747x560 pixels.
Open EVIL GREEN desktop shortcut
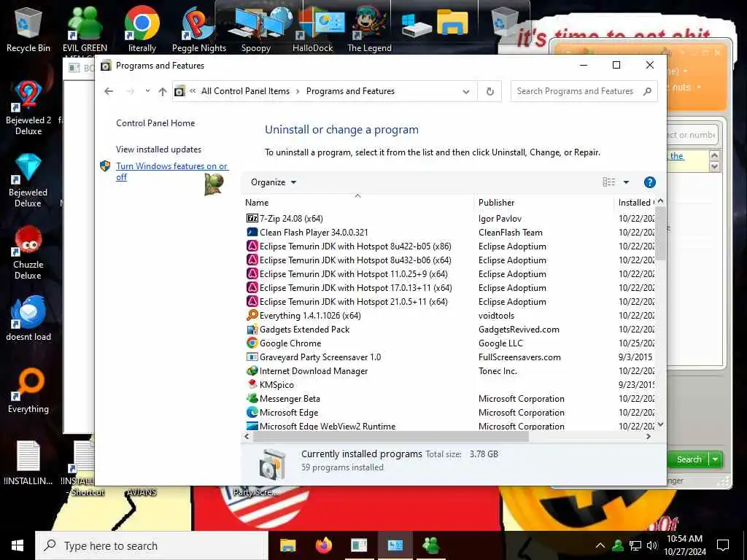click(x=85, y=28)
